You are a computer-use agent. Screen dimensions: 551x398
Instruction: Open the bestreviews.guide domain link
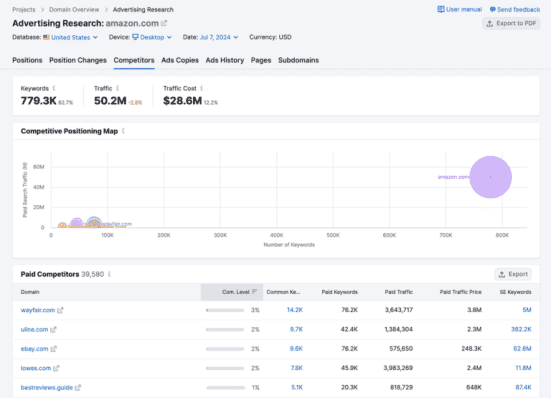47,387
